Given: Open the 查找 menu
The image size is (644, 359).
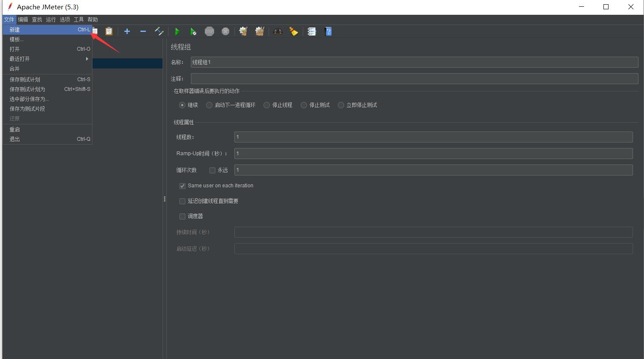Looking at the screenshot, I should tap(37, 19).
